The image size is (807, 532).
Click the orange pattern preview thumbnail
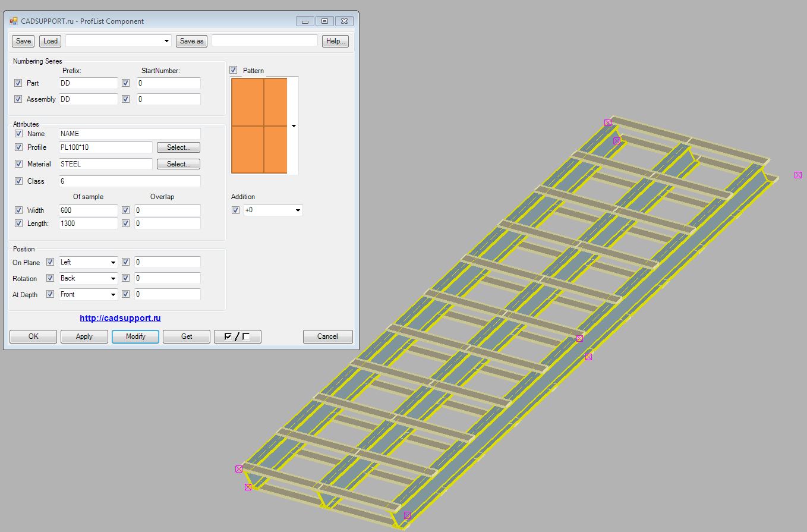coord(259,126)
